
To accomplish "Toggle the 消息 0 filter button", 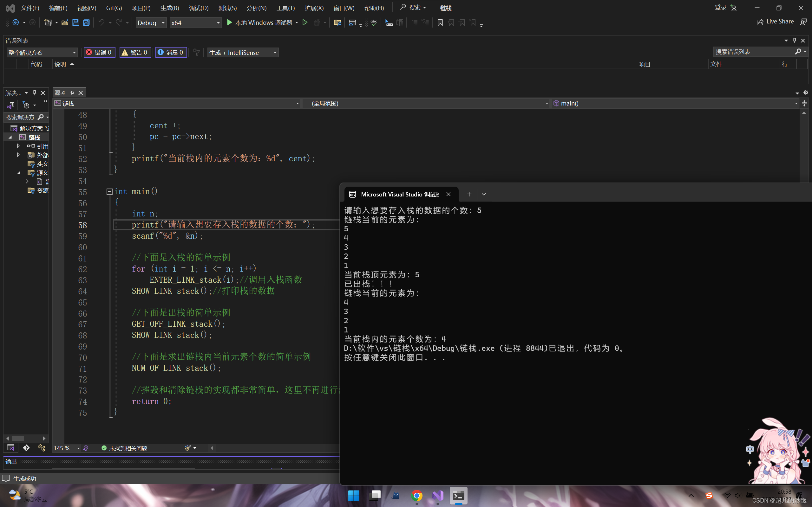I will 171,52.
